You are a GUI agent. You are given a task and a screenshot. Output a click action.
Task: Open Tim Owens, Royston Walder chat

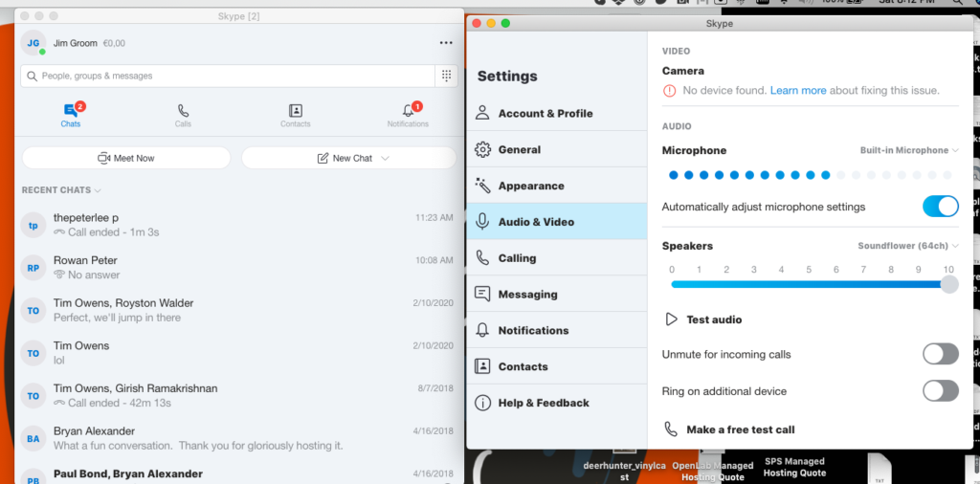pos(238,310)
